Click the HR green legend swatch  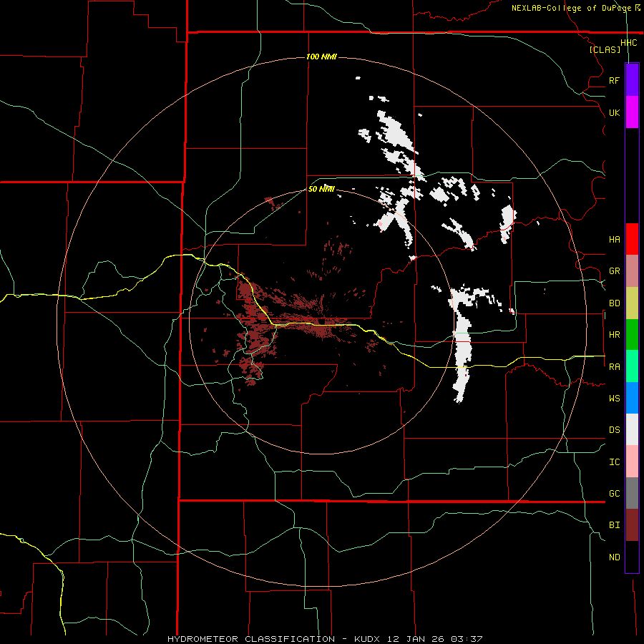pos(632,334)
